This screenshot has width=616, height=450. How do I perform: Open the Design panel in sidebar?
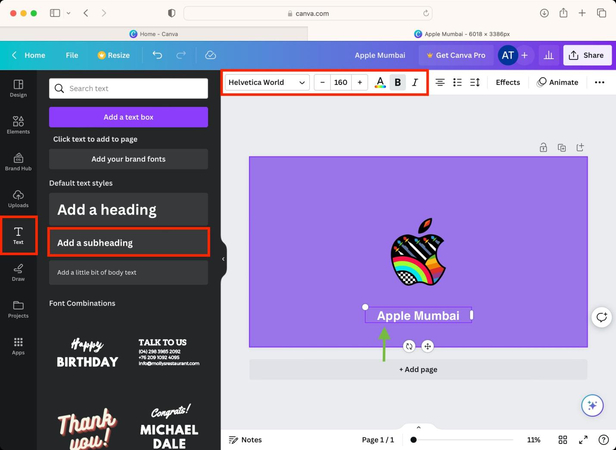[x=18, y=88]
